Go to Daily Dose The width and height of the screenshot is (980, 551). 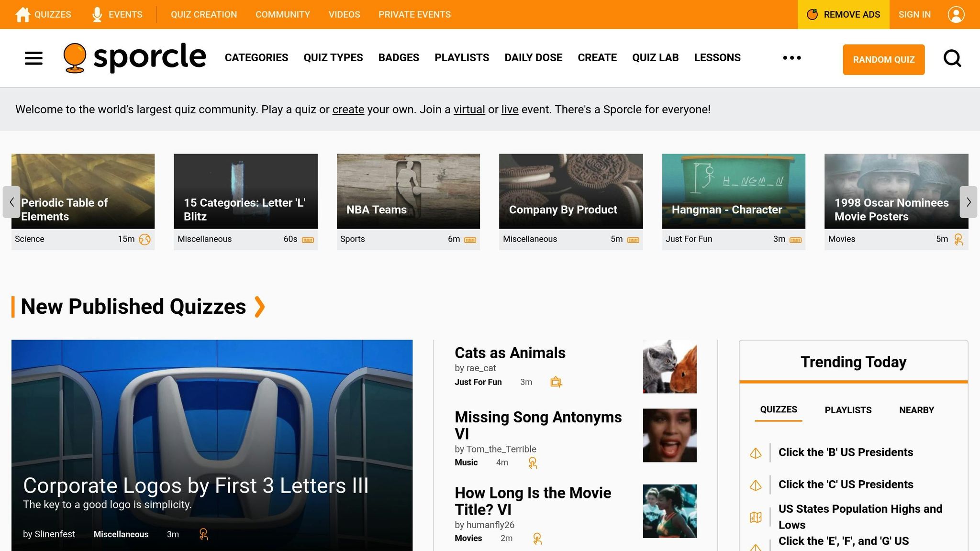coord(534,58)
